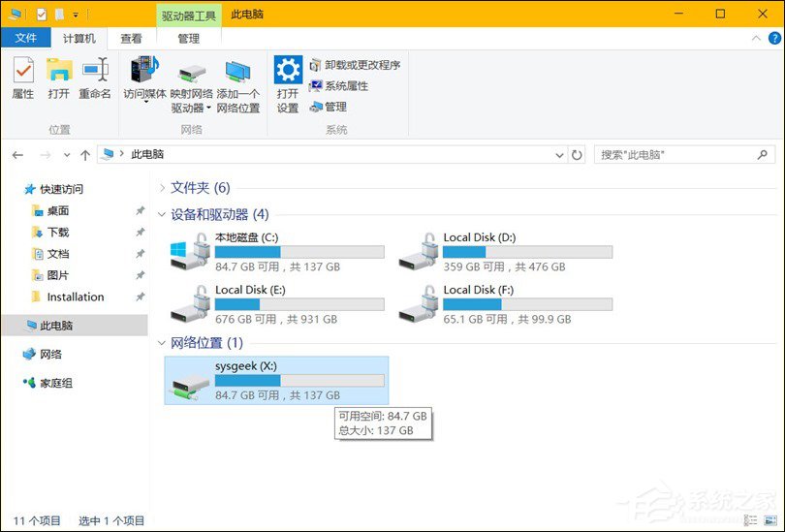
Task: Unpin 桌面 using its pin icon
Action: coord(141,210)
